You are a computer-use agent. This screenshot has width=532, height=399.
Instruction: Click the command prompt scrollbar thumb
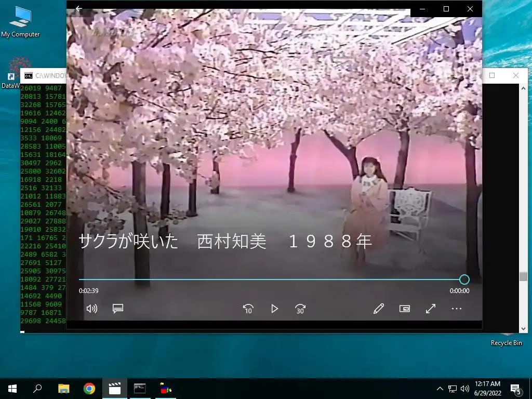click(x=523, y=276)
